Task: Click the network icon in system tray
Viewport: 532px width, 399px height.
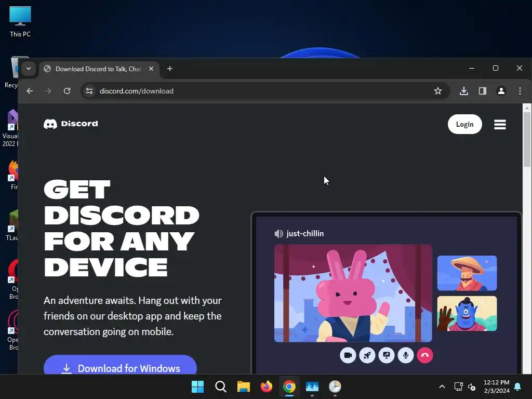Action: point(458,387)
